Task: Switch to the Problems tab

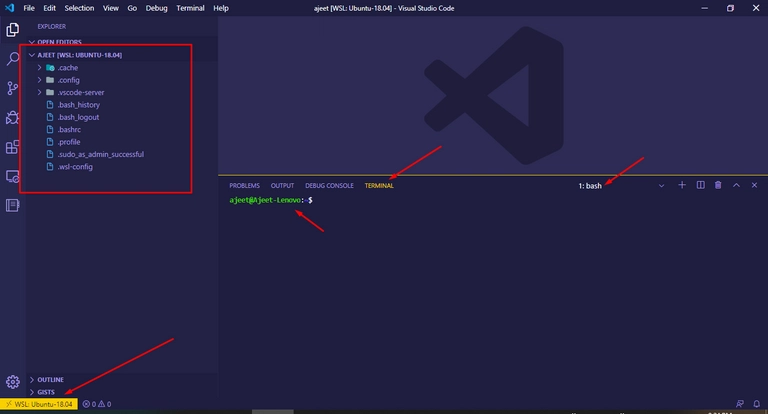Action: (244, 186)
